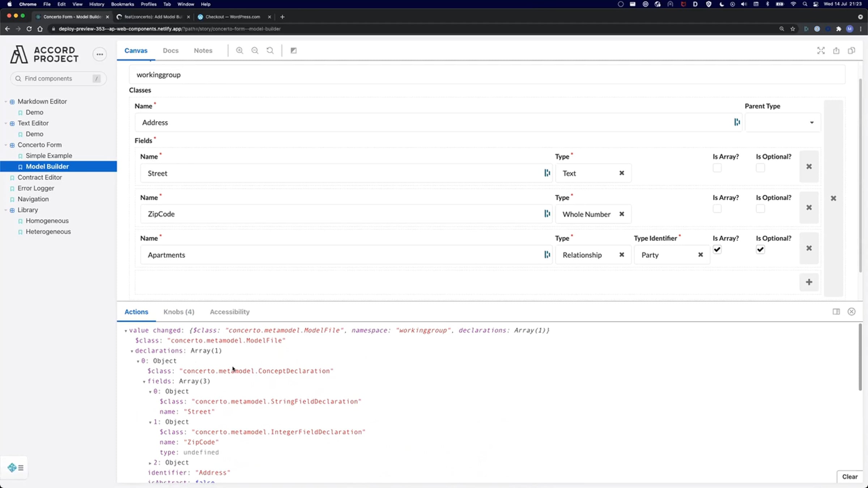Check Is Array for Street field
This screenshot has height=488, width=868.
pyautogui.click(x=717, y=168)
